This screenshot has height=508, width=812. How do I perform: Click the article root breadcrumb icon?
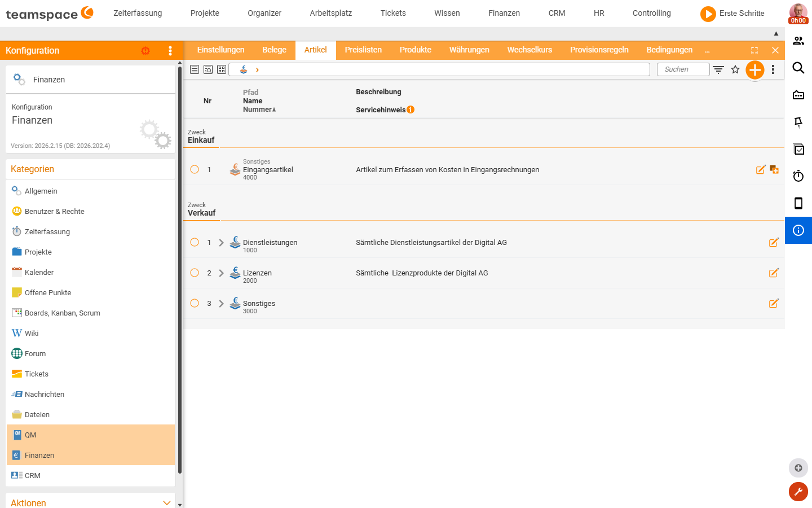pos(244,69)
